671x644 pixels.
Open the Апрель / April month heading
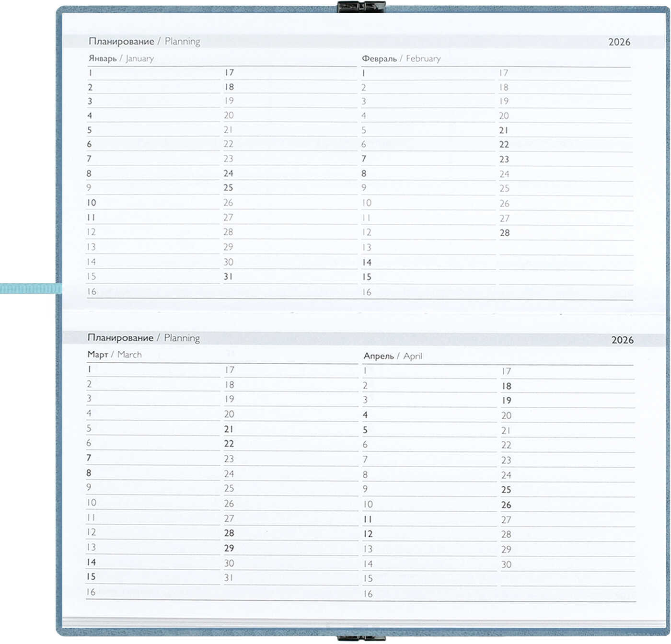pyautogui.click(x=393, y=356)
